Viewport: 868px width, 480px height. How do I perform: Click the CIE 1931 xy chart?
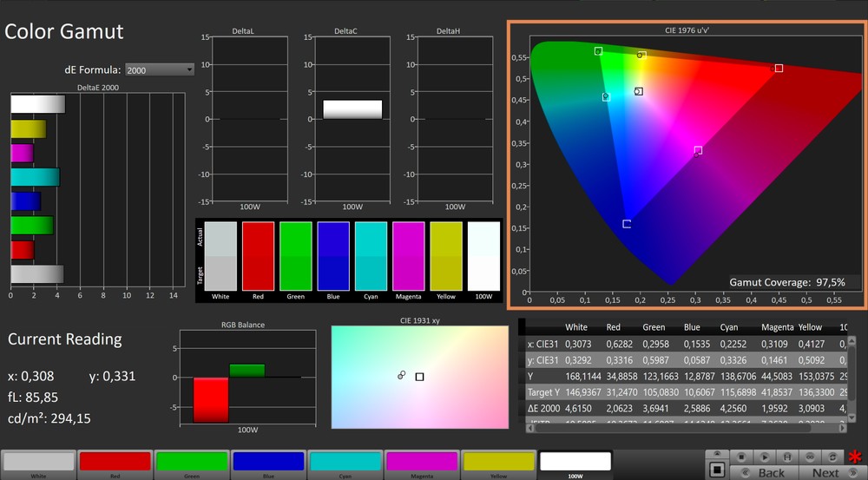pyautogui.click(x=419, y=377)
